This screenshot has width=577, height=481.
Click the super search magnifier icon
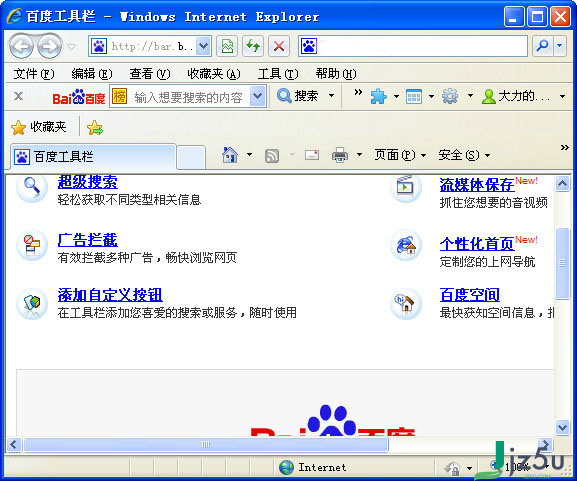(x=32, y=187)
